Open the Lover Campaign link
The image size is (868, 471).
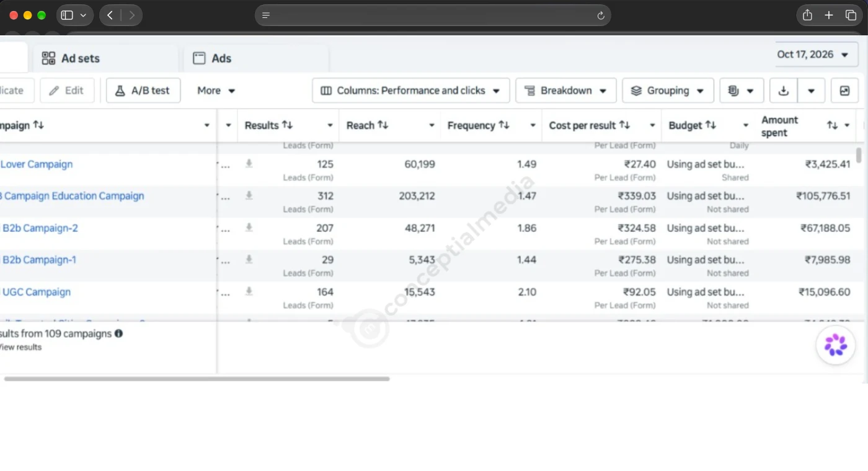[x=37, y=164]
